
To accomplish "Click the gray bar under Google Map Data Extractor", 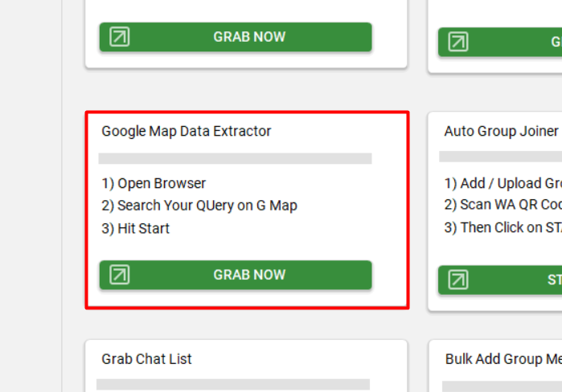I will coord(235,158).
